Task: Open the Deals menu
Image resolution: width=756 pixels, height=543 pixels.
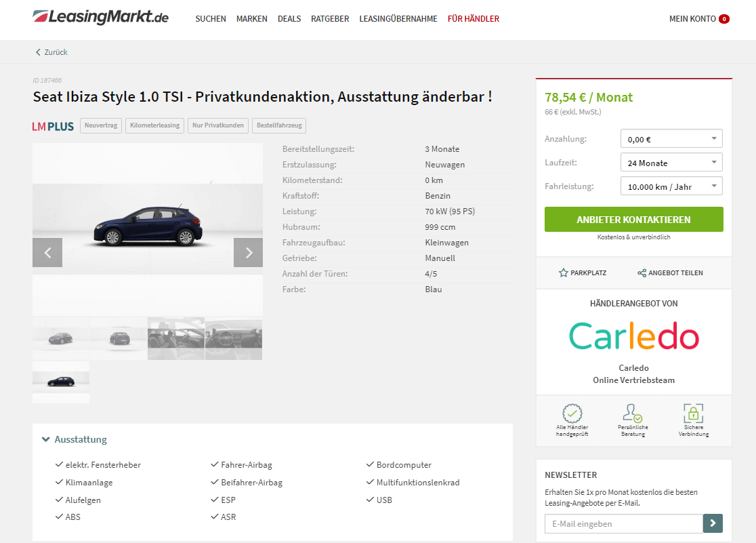Action: click(x=289, y=19)
